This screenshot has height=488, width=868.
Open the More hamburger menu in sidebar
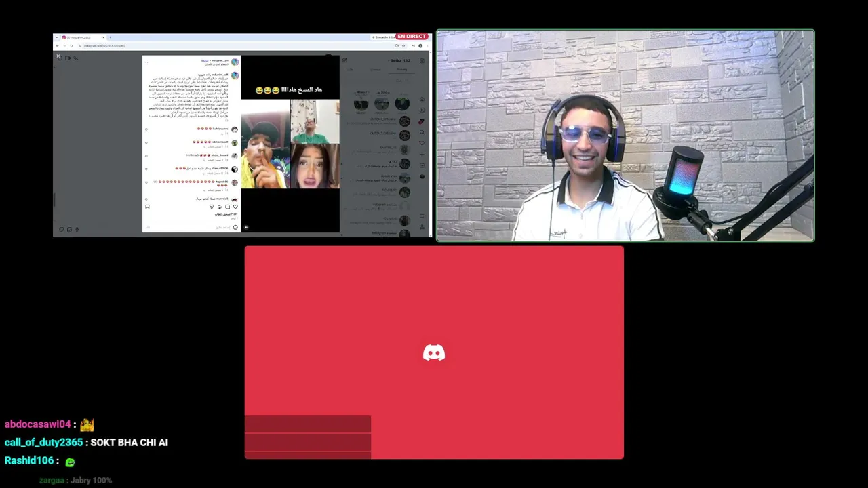click(x=422, y=216)
